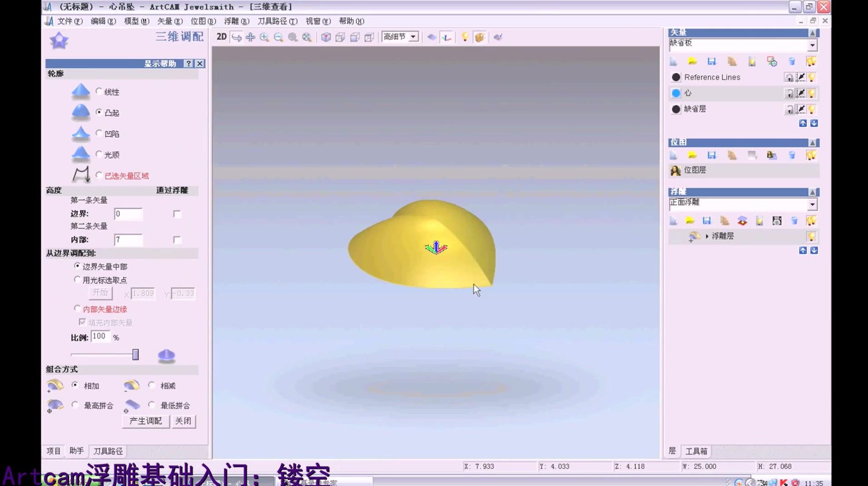This screenshot has width=868, height=486.
Task: Click the delete trash icon in 矢量 panel
Action: (793, 61)
